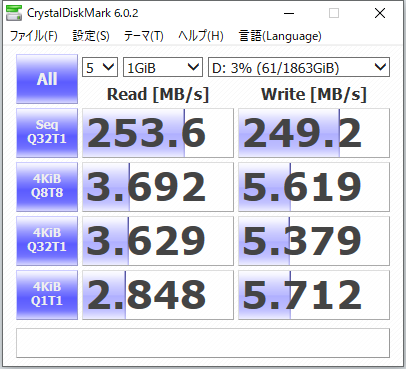The image size is (406, 369).
Task: Start the 4KiB Q1T1 benchmark
Action: [47, 295]
